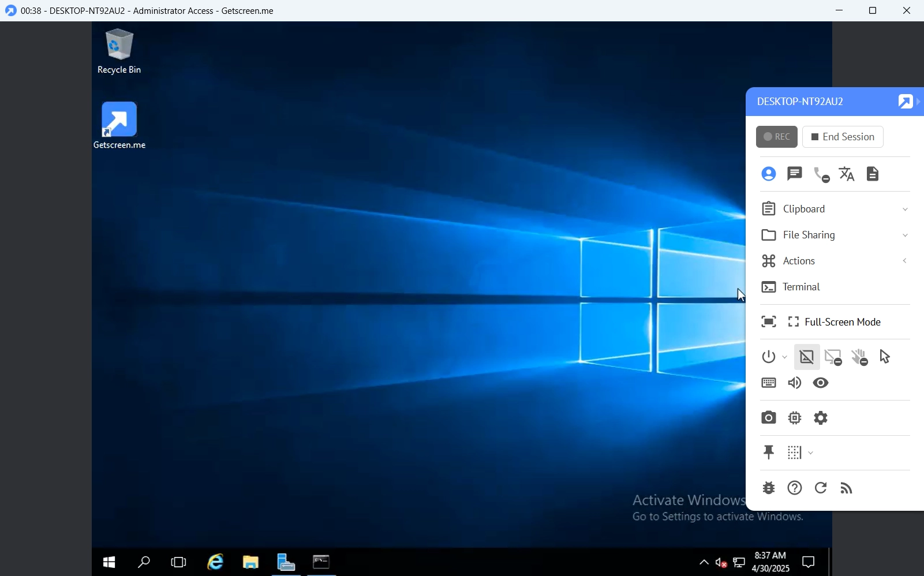
Task: Click the End Session button
Action: pyautogui.click(x=843, y=137)
